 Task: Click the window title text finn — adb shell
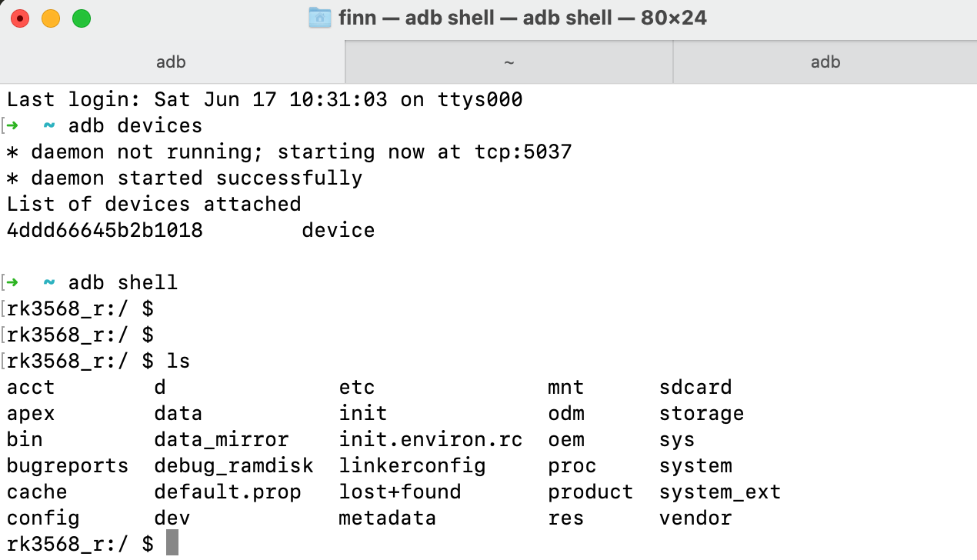(x=522, y=18)
